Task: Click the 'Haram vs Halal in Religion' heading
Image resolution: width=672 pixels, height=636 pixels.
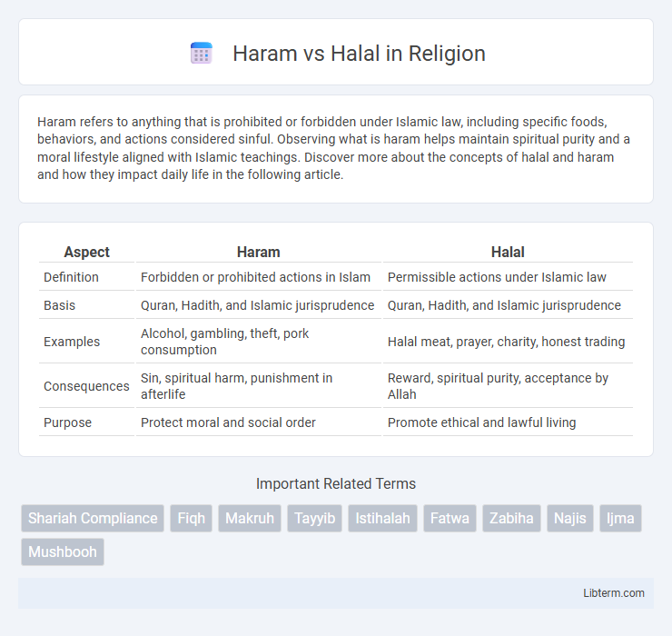Action: point(359,54)
